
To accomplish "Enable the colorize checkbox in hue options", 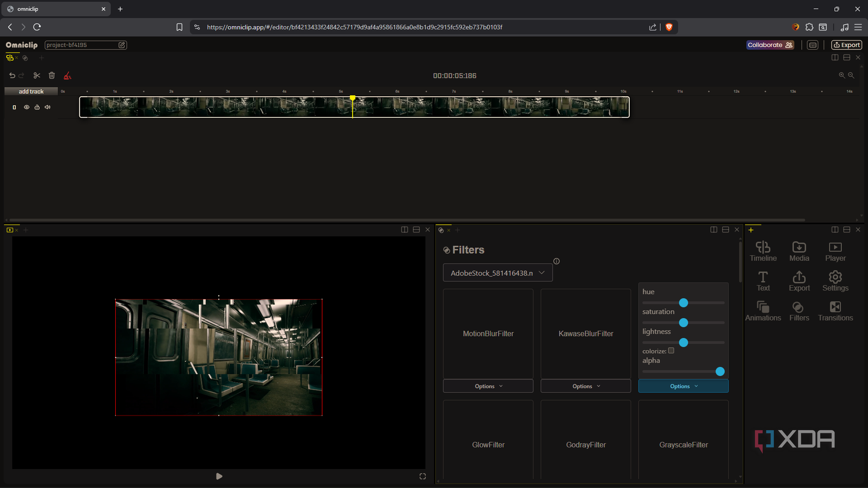I will click(x=672, y=350).
